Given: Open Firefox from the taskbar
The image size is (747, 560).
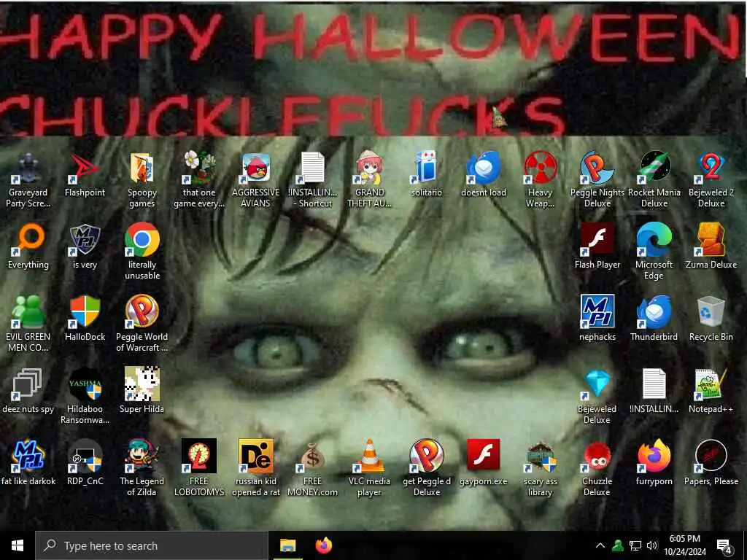Looking at the screenshot, I should click(x=324, y=545).
